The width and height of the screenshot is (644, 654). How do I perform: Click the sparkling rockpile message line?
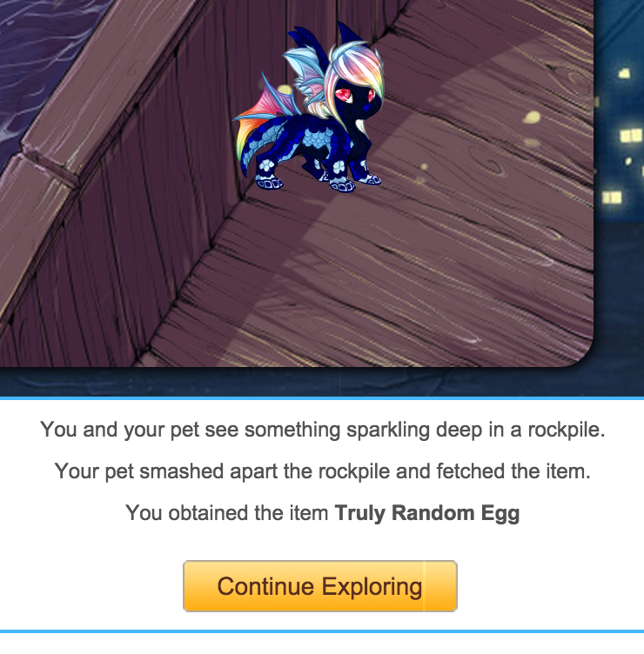coord(322,430)
